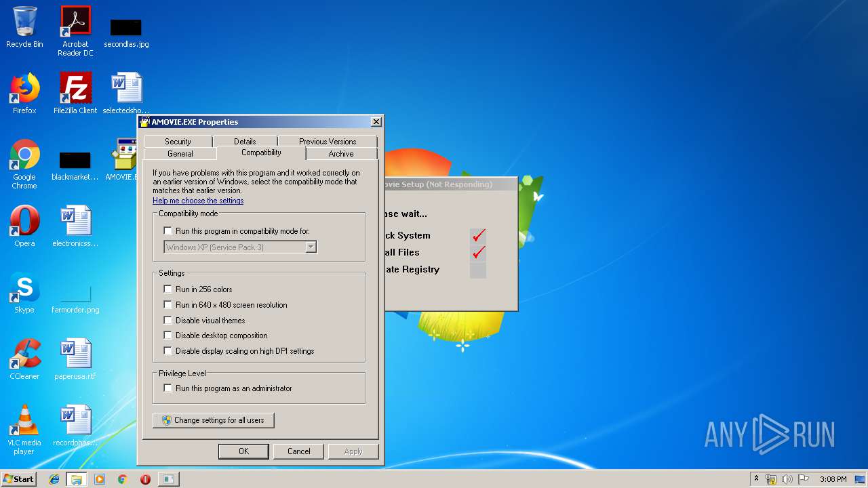Cancel the AMOVIE.EXE Properties dialog
The image size is (868, 488).
point(299,451)
